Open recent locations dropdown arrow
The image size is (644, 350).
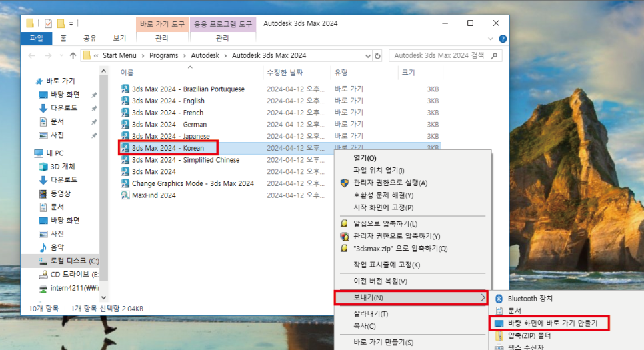point(61,55)
